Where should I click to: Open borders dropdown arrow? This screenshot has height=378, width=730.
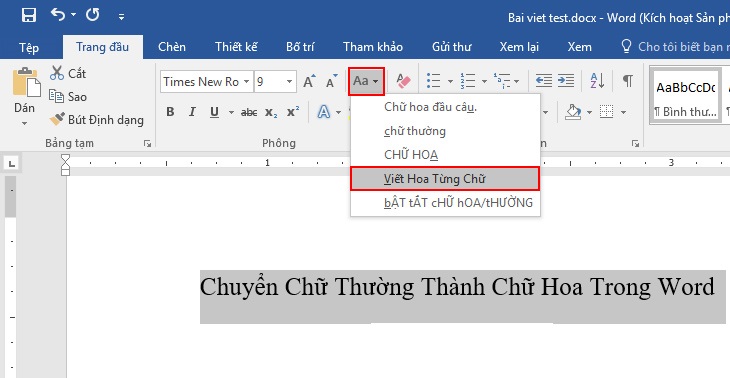point(623,112)
